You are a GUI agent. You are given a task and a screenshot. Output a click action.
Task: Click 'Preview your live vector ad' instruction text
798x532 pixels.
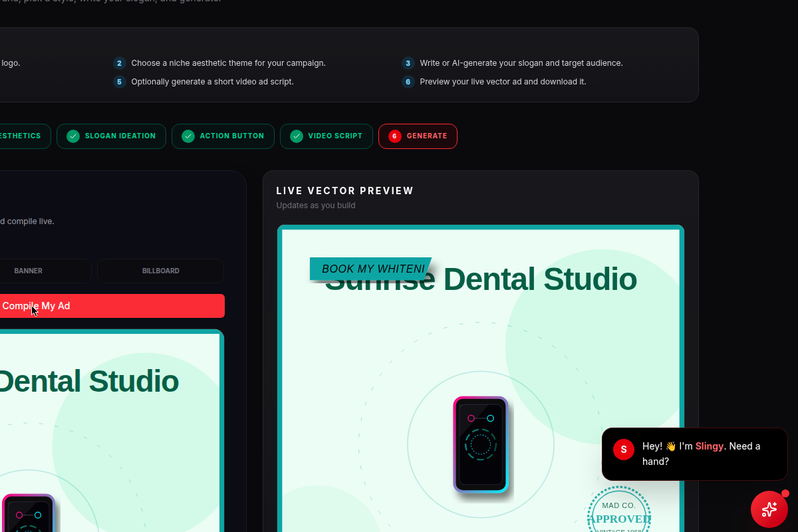tap(503, 82)
